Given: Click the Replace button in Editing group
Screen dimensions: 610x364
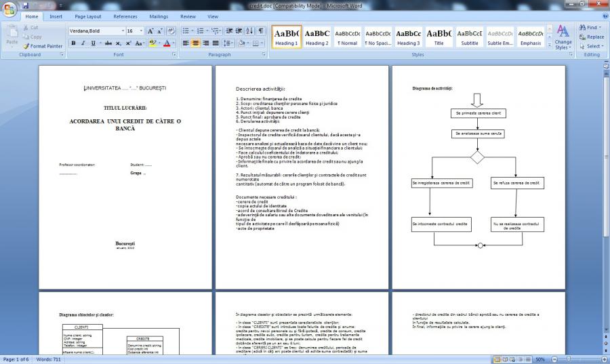Looking at the screenshot, I should [591, 37].
